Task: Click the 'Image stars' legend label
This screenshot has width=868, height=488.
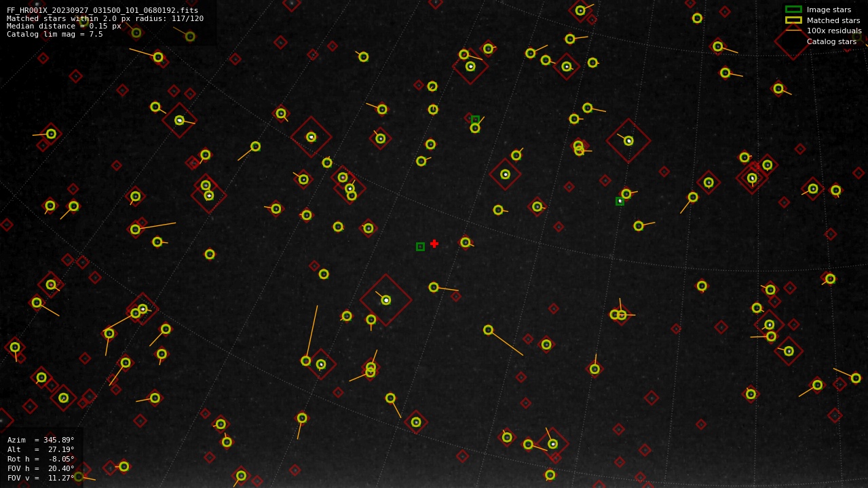Action: point(829,10)
